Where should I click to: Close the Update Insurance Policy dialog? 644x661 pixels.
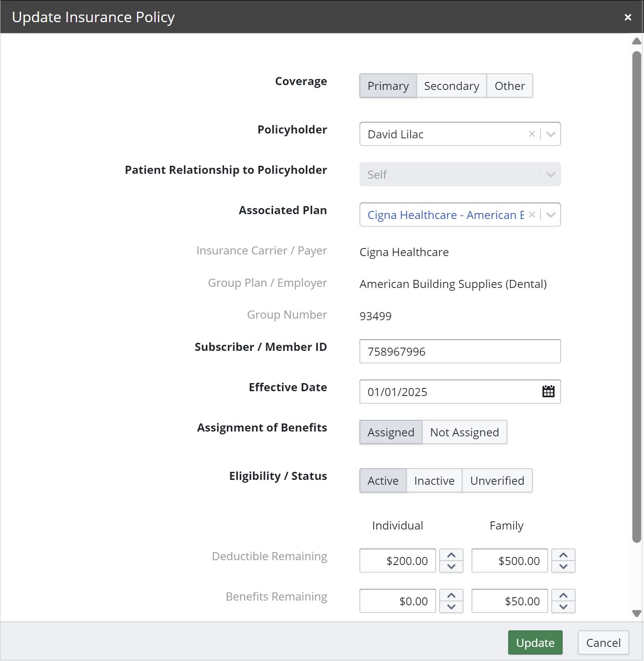click(x=627, y=17)
